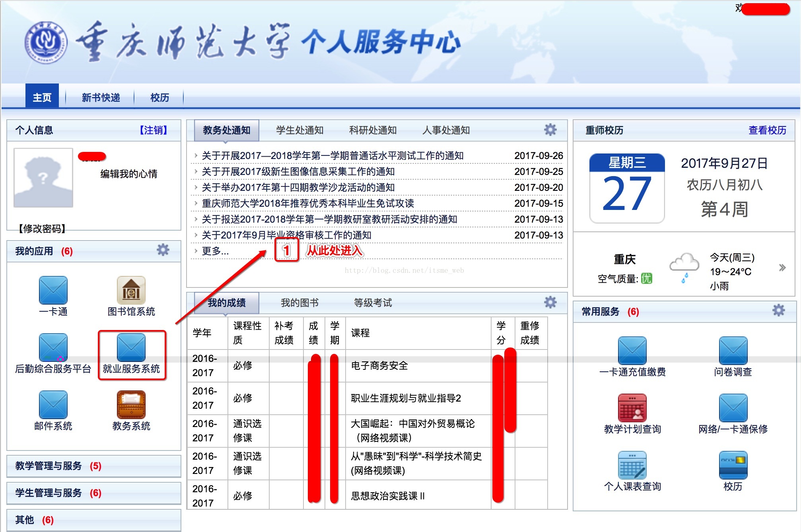Switch to 我的图书 tab
Screen dimensions: 801x532
[x=299, y=303]
